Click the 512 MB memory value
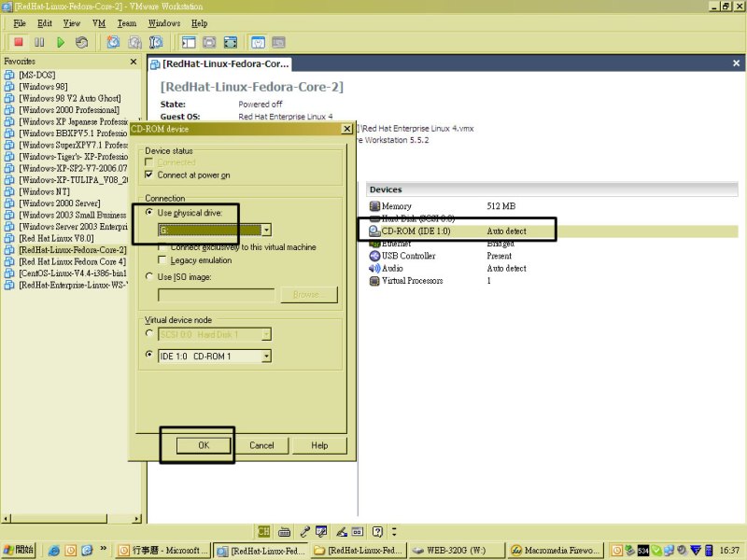 point(501,206)
